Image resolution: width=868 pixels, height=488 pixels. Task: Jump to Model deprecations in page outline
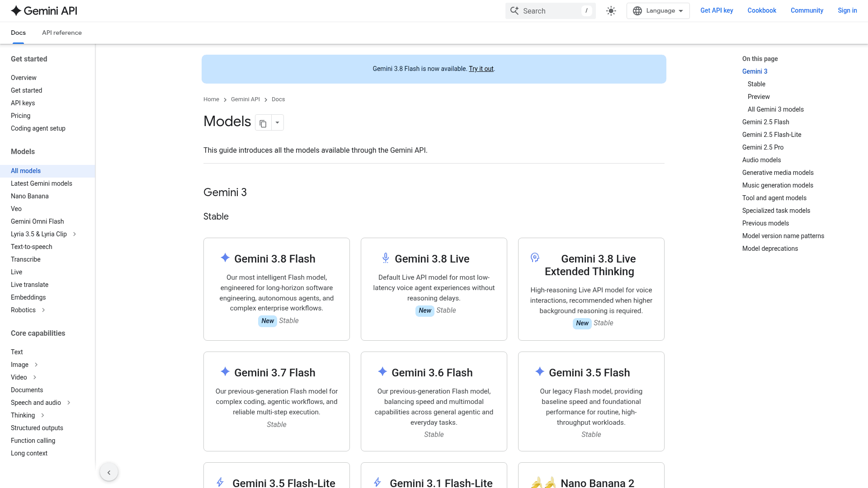pos(770,249)
